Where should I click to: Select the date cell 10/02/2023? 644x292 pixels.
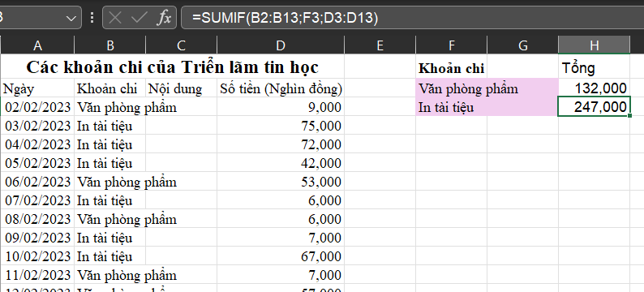[37, 256]
